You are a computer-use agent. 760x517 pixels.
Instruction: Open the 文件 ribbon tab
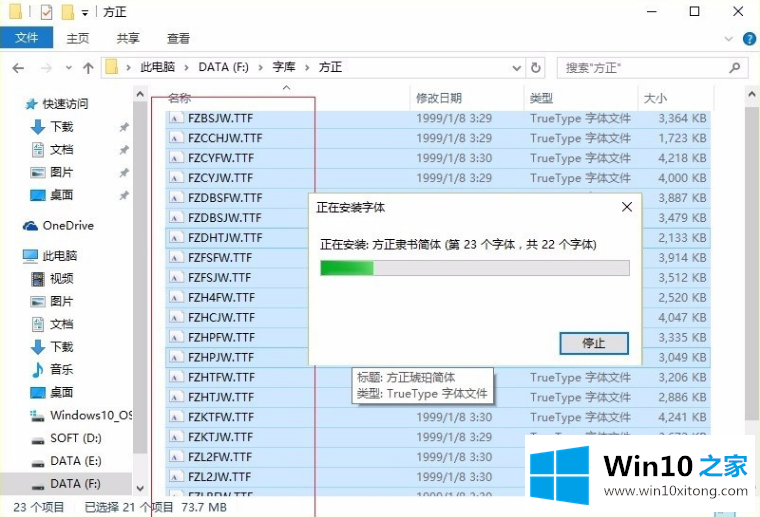(27, 38)
